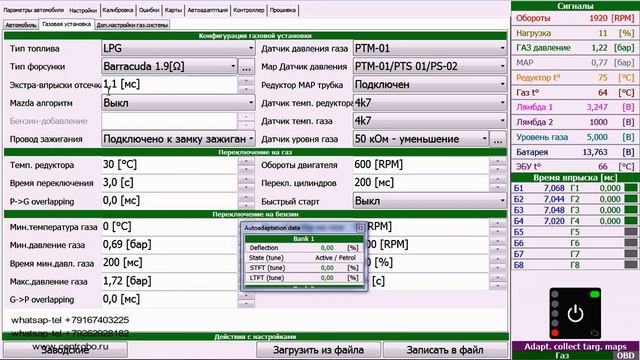Expand the Провод зажигания dropdown
The height and width of the screenshot is (360, 640).
(x=178, y=139)
